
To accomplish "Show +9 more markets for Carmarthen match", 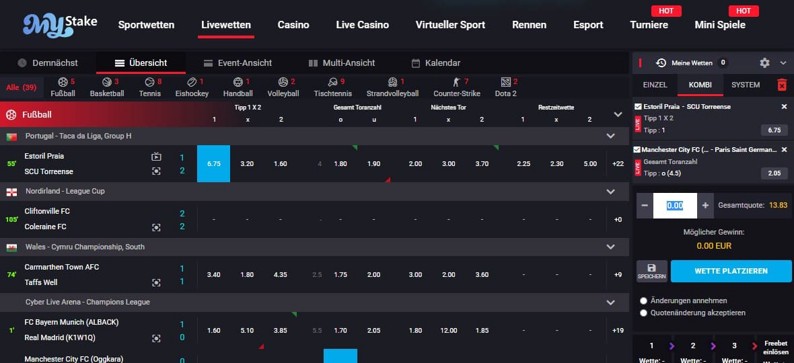I will point(618,275).
